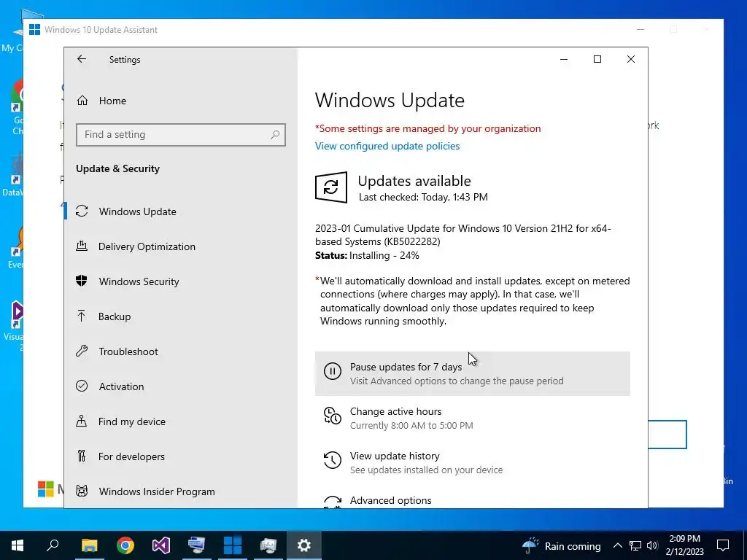
Task: Click the Status: Installing - 24% text
Action: point(368,256)
